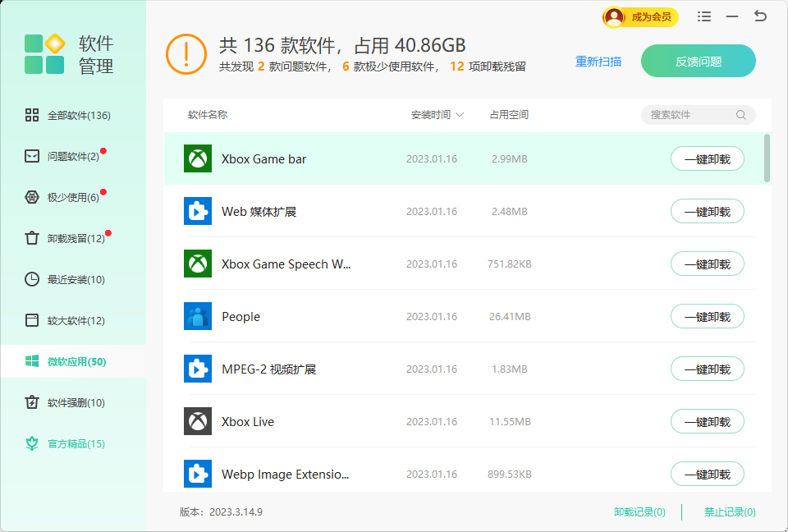This screenshot has width=788, height=532.
Task: Click the member avatar icon
Action: click(x=614, y=17)
